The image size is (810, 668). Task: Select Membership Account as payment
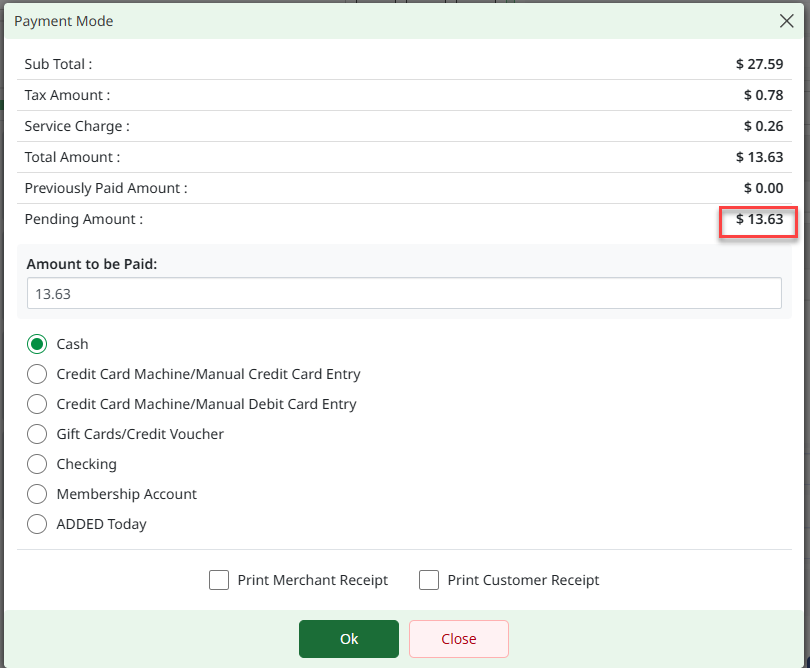coord(37,494)
